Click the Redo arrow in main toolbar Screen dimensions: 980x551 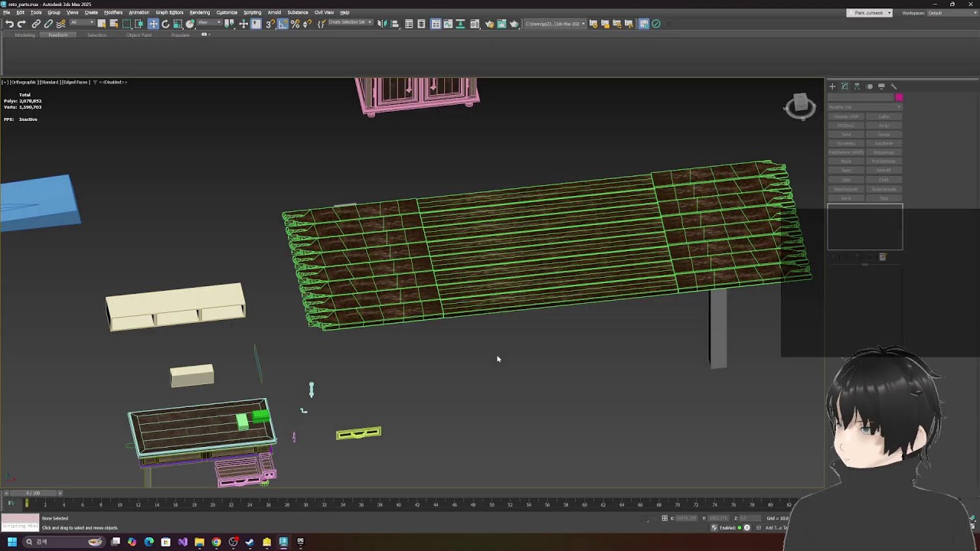click(x=21, y=24)
